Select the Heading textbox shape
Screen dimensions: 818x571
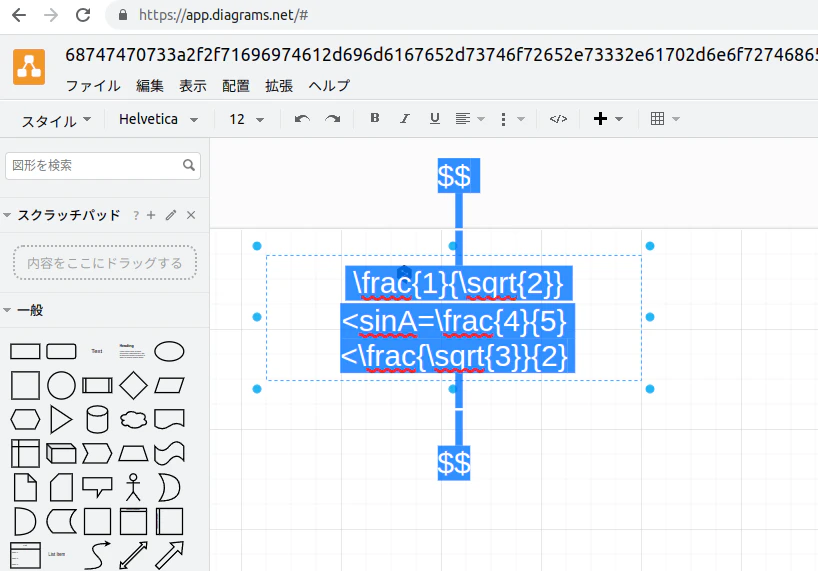pyautogui.click(x=133, y=351)
